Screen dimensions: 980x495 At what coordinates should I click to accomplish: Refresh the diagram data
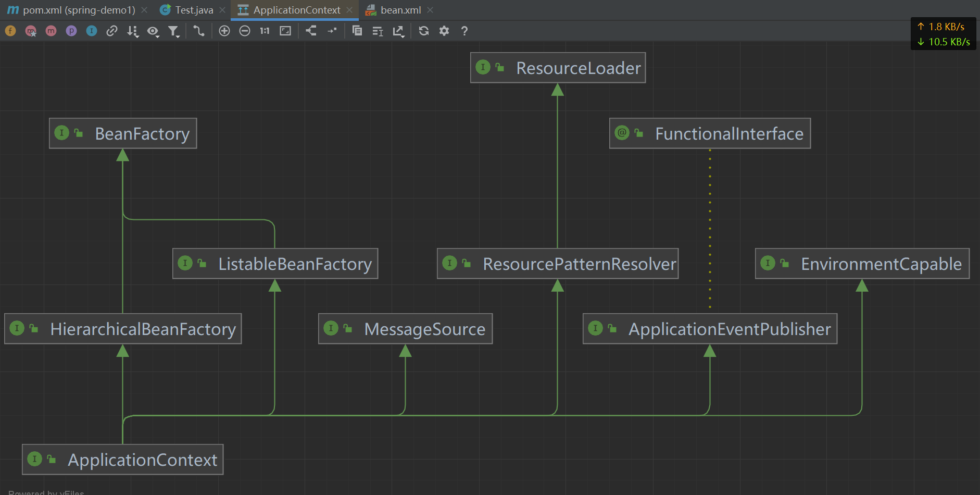tap(424, 31)
